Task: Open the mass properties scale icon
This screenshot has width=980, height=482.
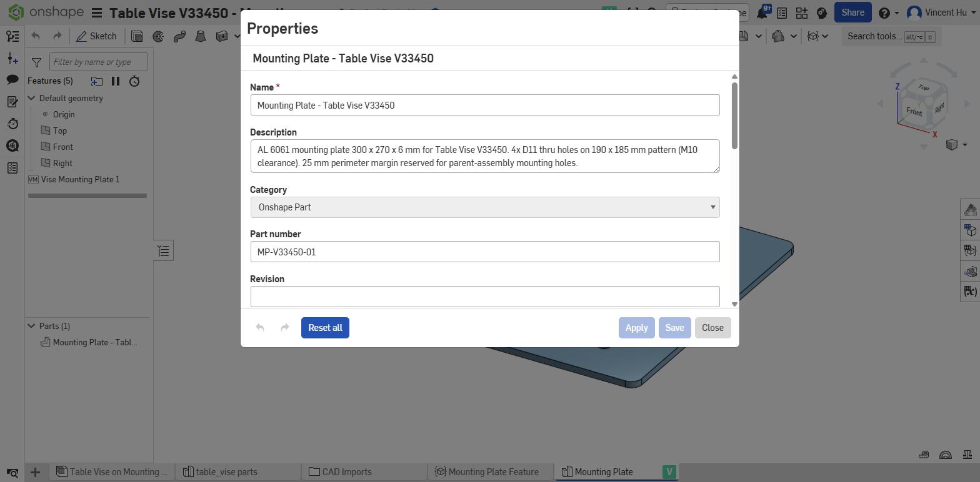Action: [967, 455]
